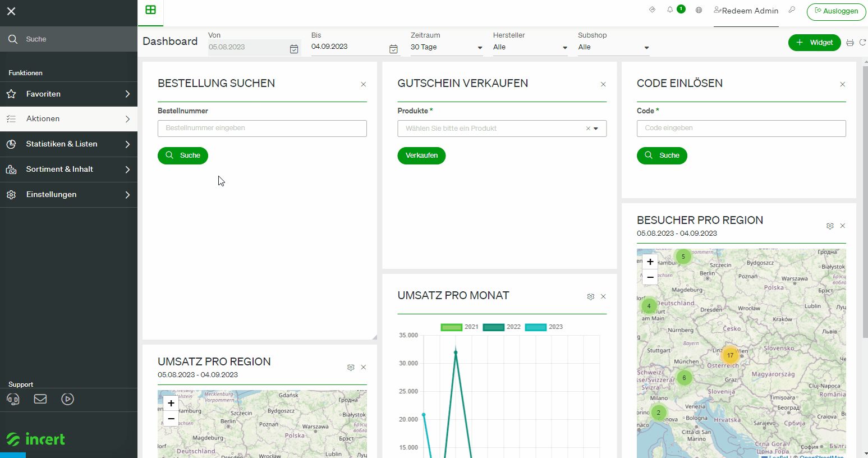Open Umsatz pro Region widget settings
The width and height of the screenshot is (868, 458).
click(351, 368)
